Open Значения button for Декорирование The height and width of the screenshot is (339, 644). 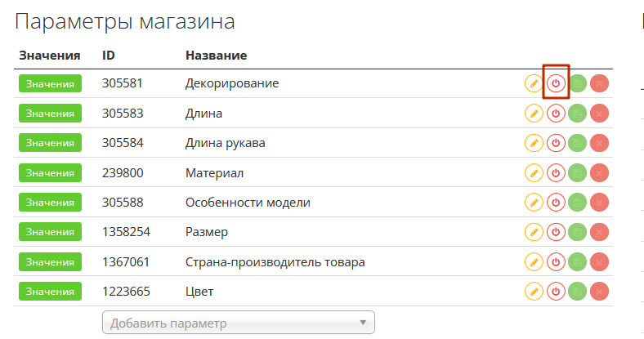click(x=50, y=83)
